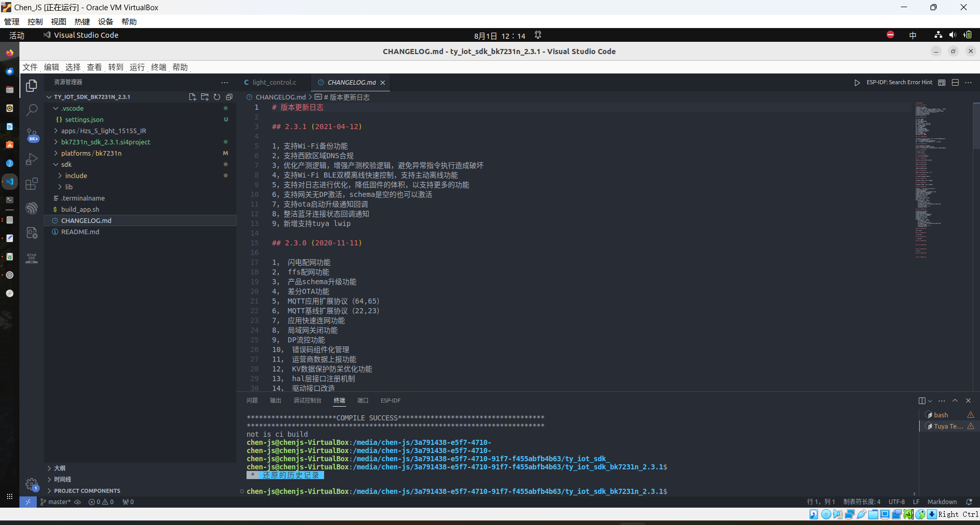
Task: Click the editor minimap overview
Action: point(931,179)
